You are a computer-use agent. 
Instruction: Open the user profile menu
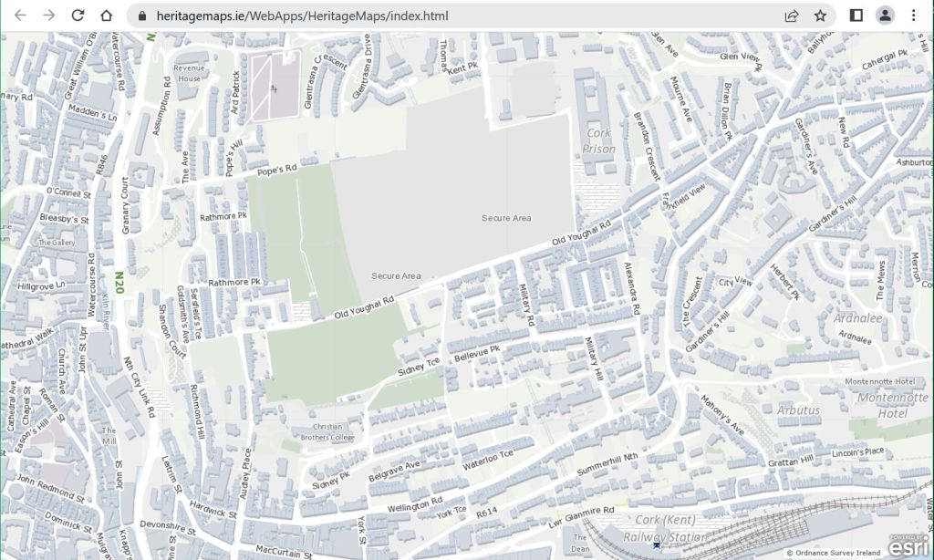pyautogui.click(x=885, y=16)
